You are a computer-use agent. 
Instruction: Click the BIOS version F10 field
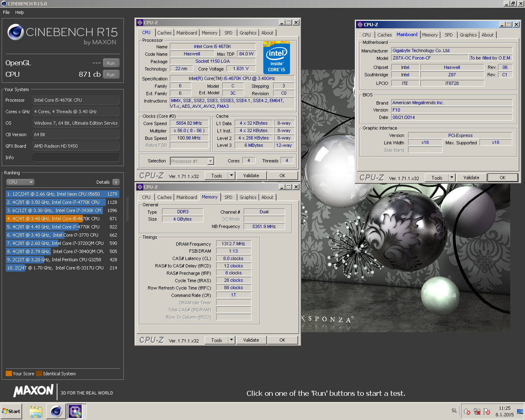(x=452, y=110)
